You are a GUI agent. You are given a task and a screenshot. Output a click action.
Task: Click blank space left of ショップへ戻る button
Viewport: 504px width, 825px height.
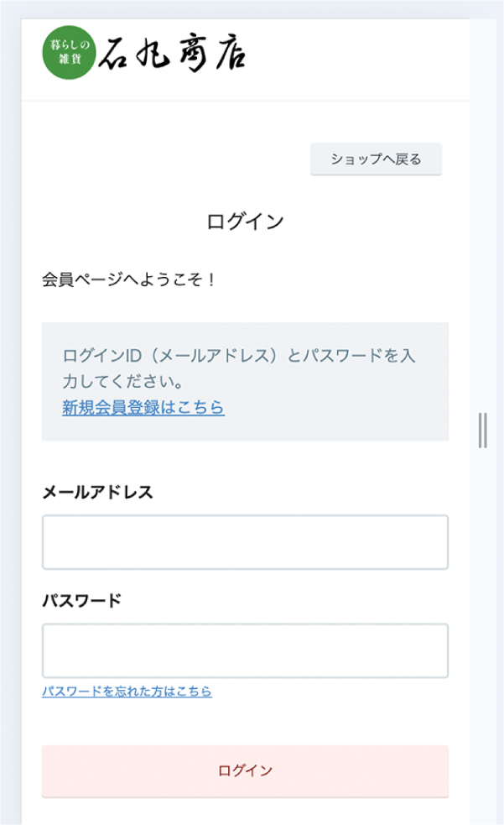(168, 159)
